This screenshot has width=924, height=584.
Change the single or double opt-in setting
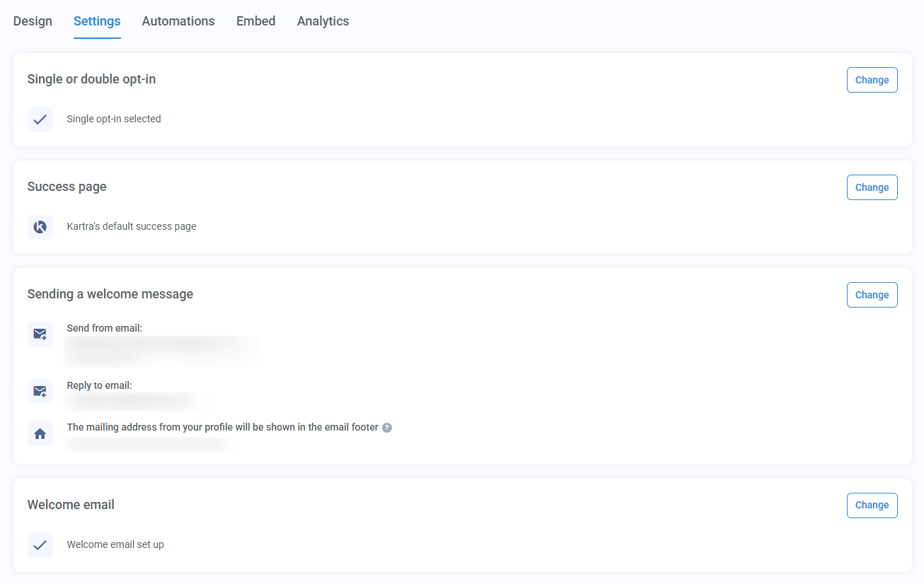[872, 80]
